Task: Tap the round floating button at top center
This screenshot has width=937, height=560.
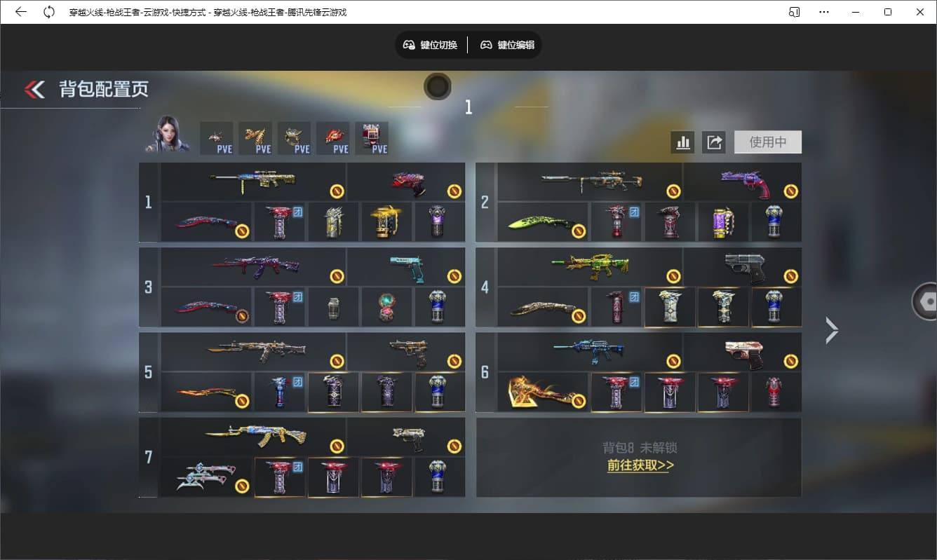Action: (x=437, y=86)
